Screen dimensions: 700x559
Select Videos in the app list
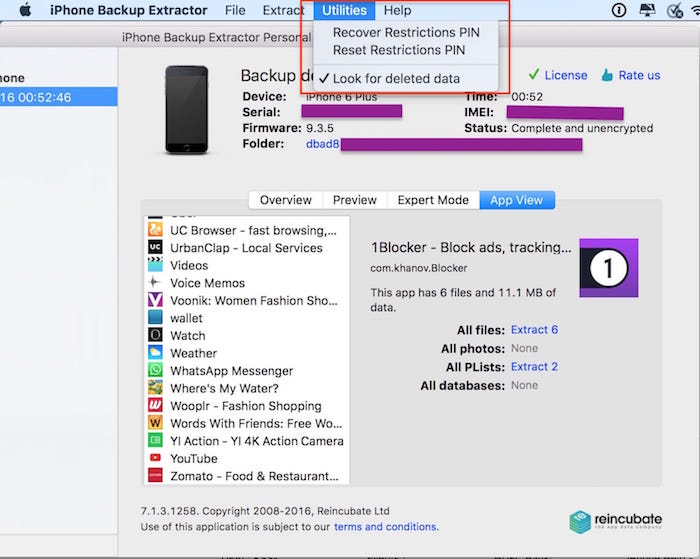(x=247, y=265)
